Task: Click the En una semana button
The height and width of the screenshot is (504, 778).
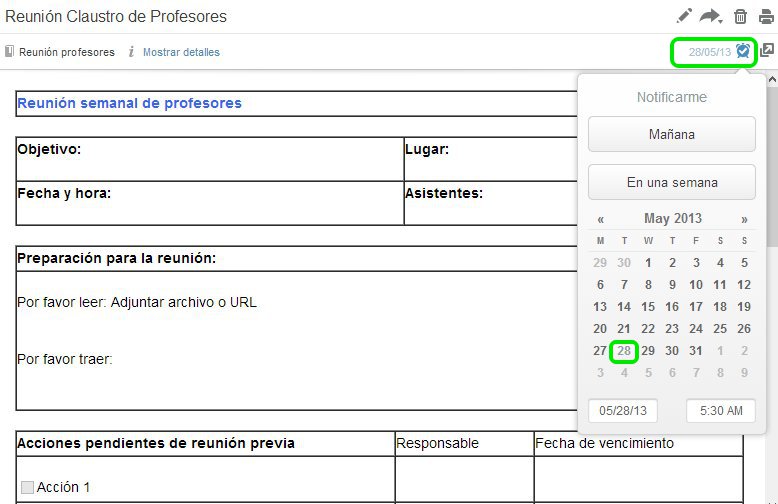Action: pyautogui.click(x=672, y=183)
